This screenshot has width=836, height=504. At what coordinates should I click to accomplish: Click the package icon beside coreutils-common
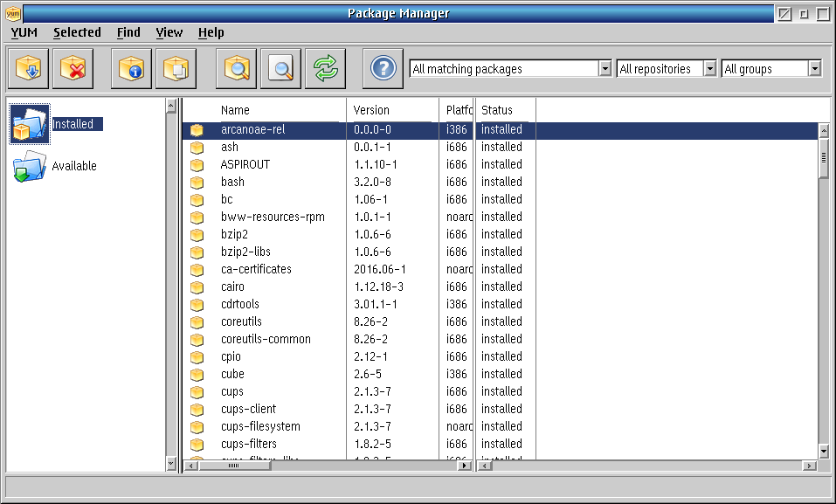pos(197,340)
